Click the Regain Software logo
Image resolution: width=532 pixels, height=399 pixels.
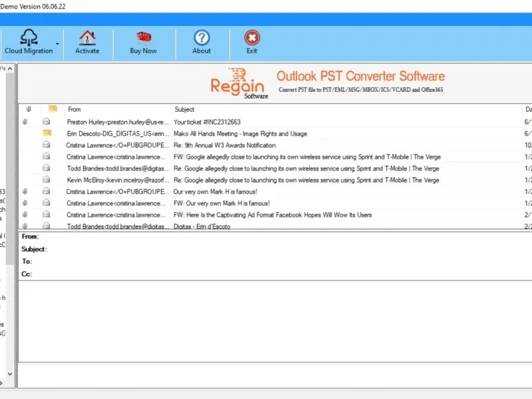(239, 84)
